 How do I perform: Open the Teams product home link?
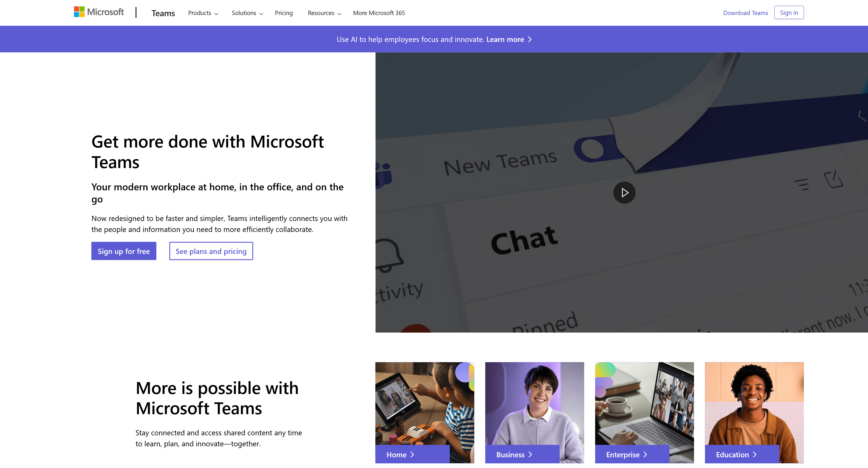tap(163, 13)
